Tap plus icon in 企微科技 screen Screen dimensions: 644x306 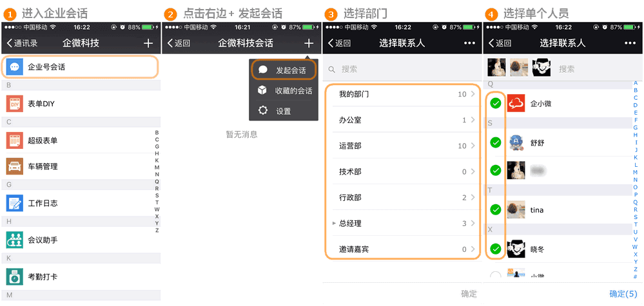(148, 43)
